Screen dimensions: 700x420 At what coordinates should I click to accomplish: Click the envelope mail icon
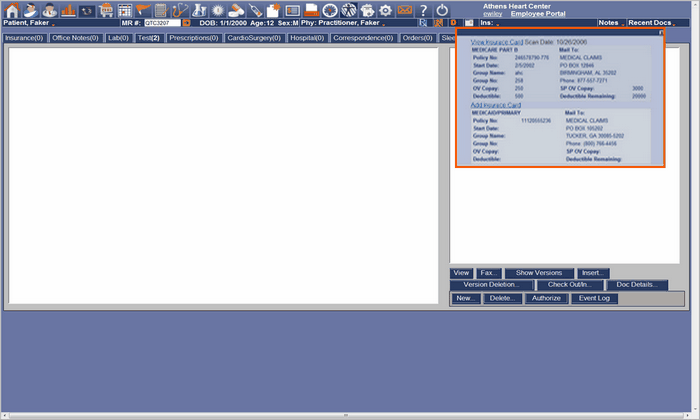coord(404,9)
